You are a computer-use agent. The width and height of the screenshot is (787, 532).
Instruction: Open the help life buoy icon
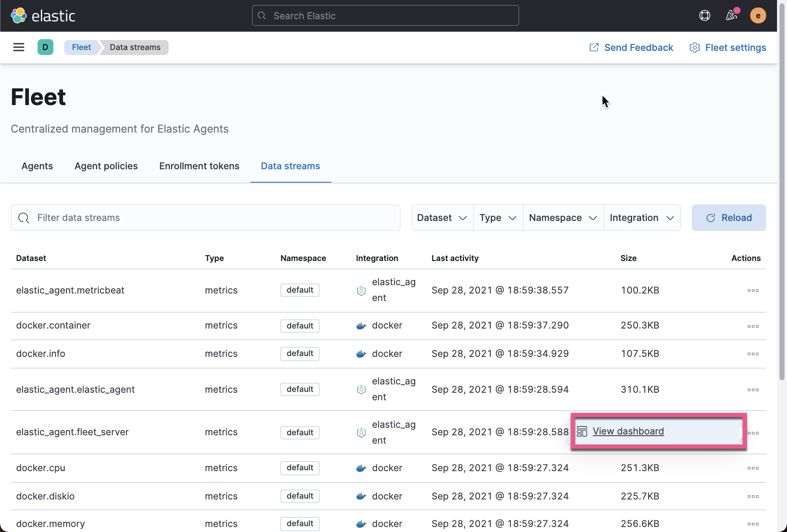pyautogui.click(x=705, y=15)
